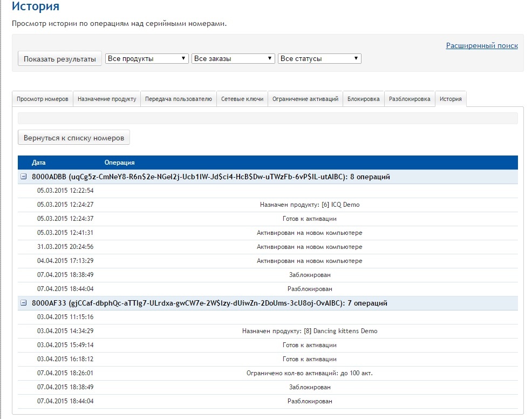Open the 'Блокировка' tab

[x=363, y=99]
